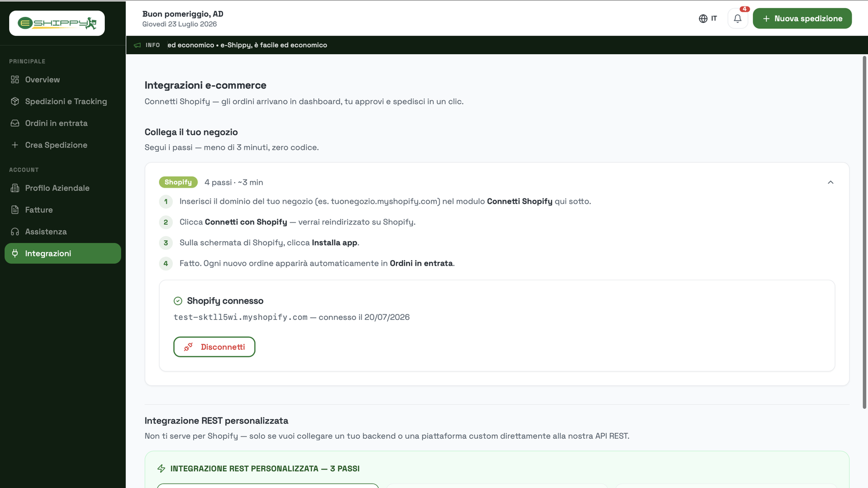Go to Fatture section

63,210
